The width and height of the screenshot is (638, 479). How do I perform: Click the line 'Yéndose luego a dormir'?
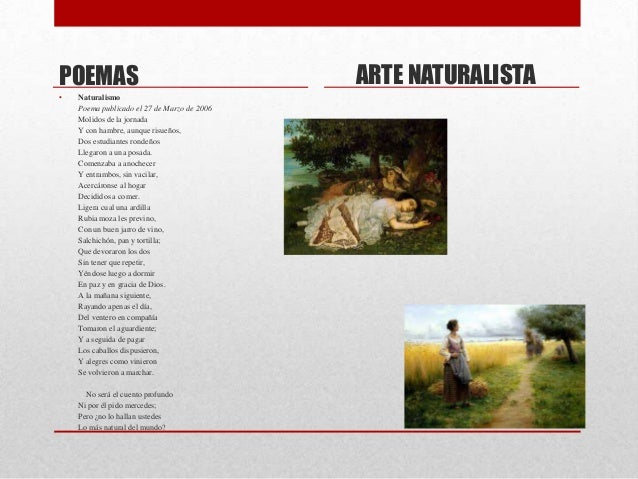coord(116,273)
